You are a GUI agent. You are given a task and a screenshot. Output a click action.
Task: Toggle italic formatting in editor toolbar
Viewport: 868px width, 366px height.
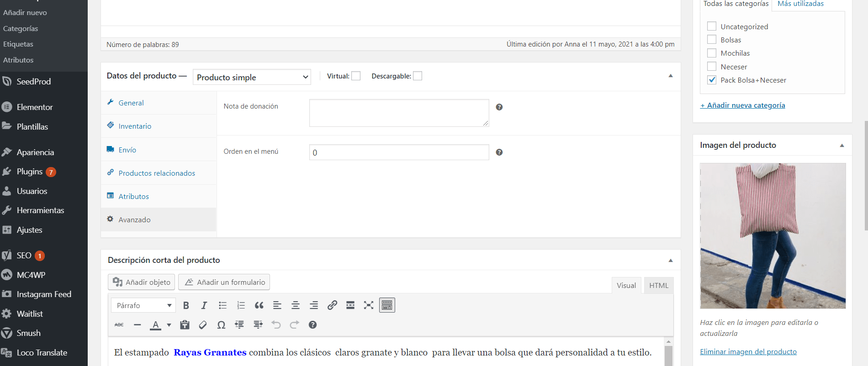(204, 305)
